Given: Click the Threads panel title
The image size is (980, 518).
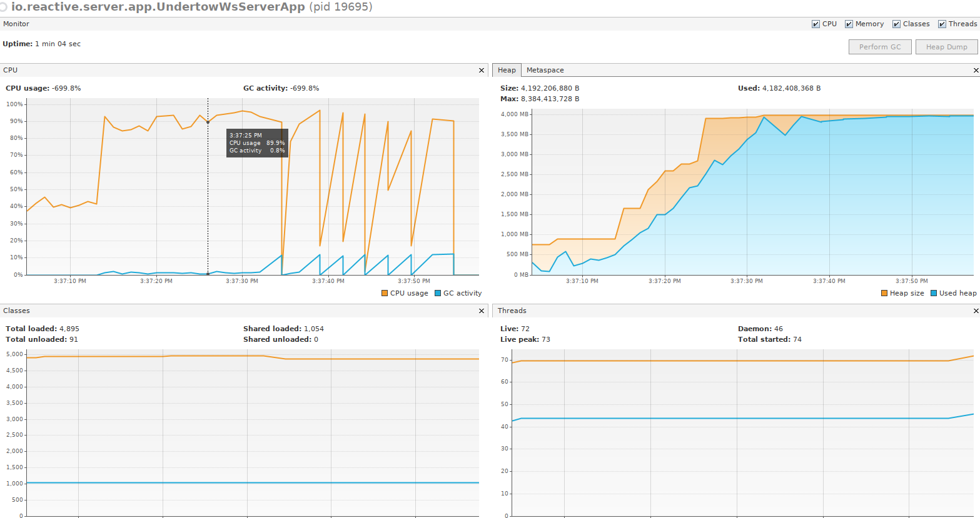Looking at the screenshot, I should pyautogui.click(x=512, y=311).
